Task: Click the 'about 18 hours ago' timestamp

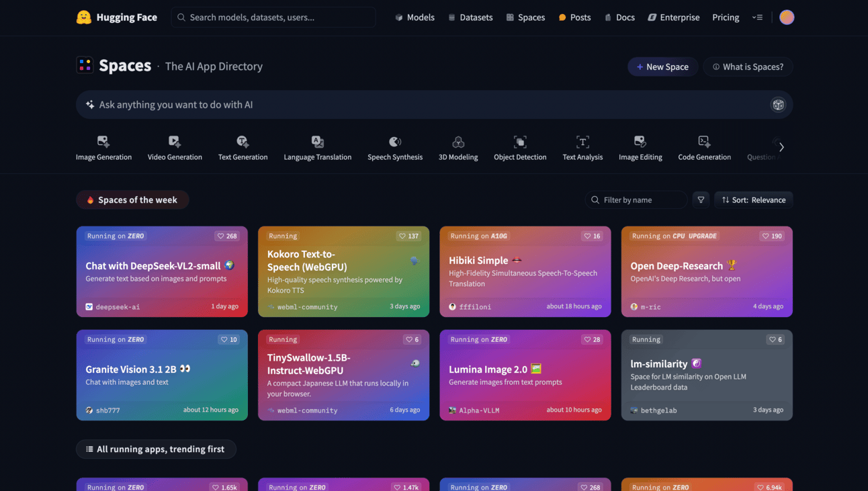Action: point(574,306)
